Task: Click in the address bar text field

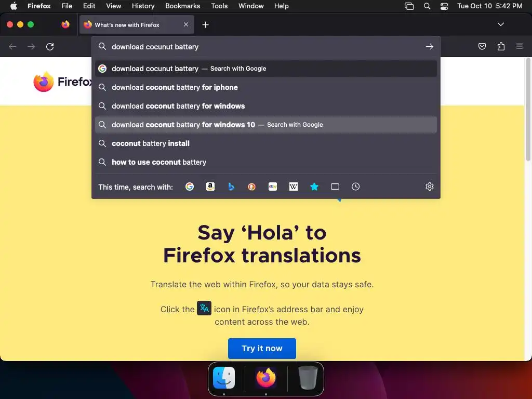Action: [x=267, y=47]
